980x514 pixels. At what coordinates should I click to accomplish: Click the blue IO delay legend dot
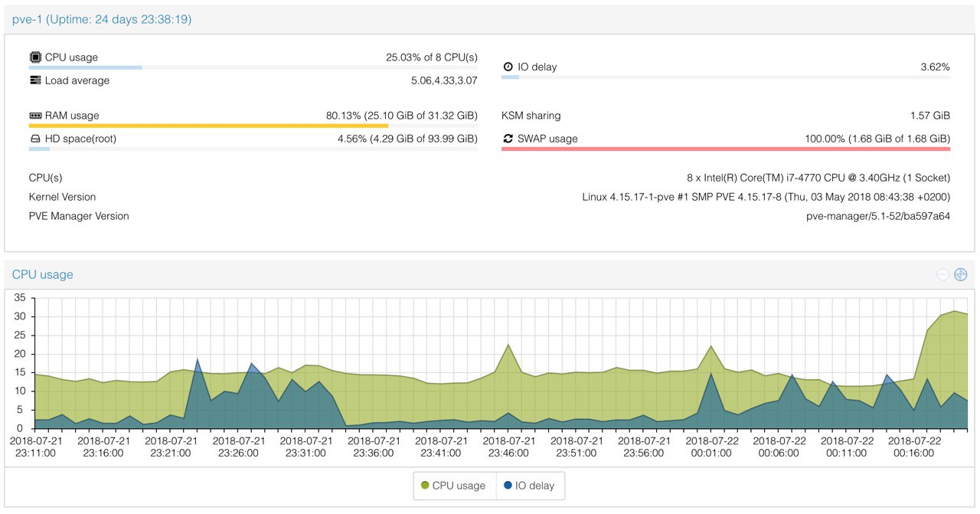[x=508, y=486]
